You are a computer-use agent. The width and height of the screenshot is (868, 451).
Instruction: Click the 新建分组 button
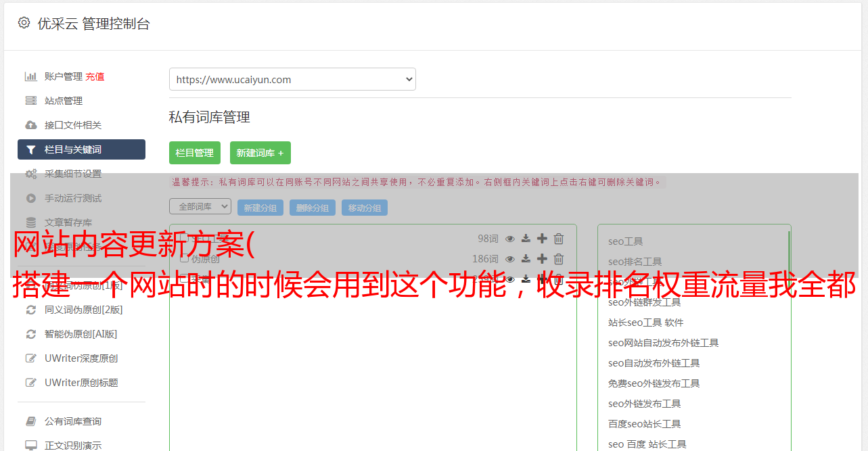point(260,208)
